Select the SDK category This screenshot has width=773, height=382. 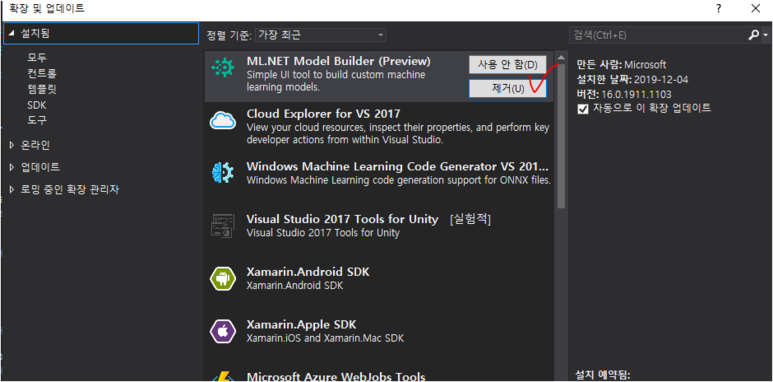click(x=37, y=105)
